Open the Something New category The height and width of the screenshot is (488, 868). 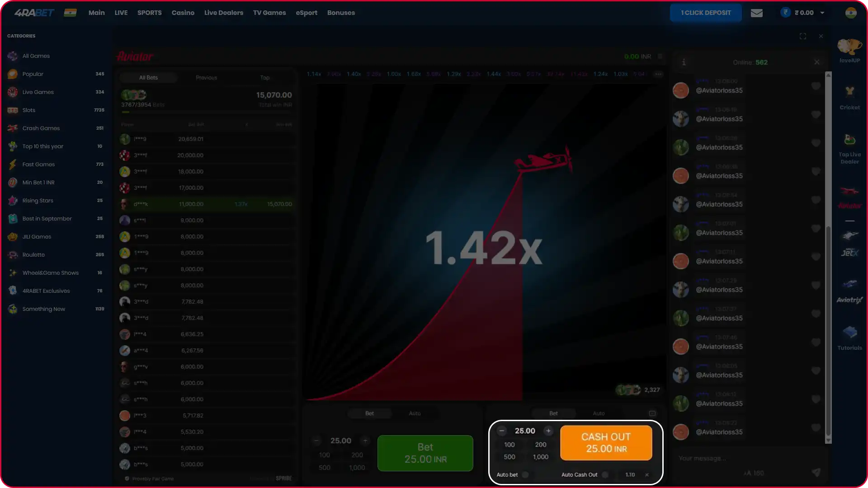click(56, 309)
